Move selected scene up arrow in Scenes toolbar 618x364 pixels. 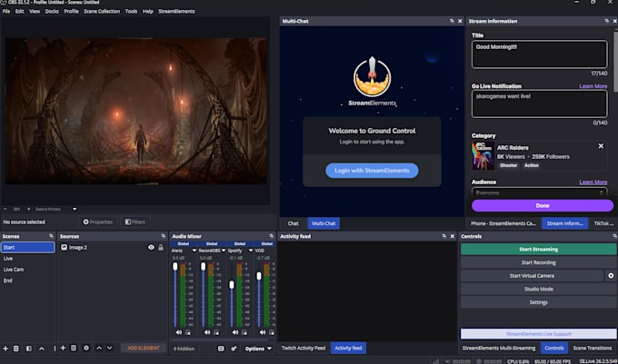pyautogui.click(x=42, y=349)
